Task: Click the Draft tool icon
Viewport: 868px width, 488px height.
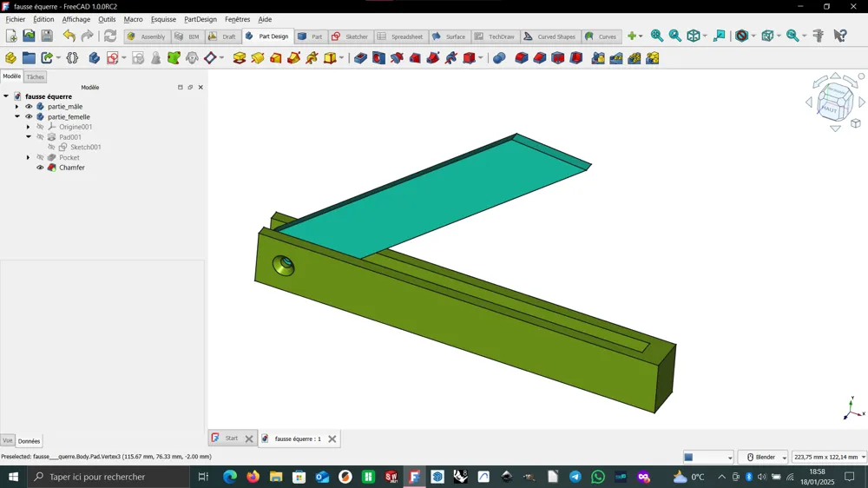Action: [558, 57]
